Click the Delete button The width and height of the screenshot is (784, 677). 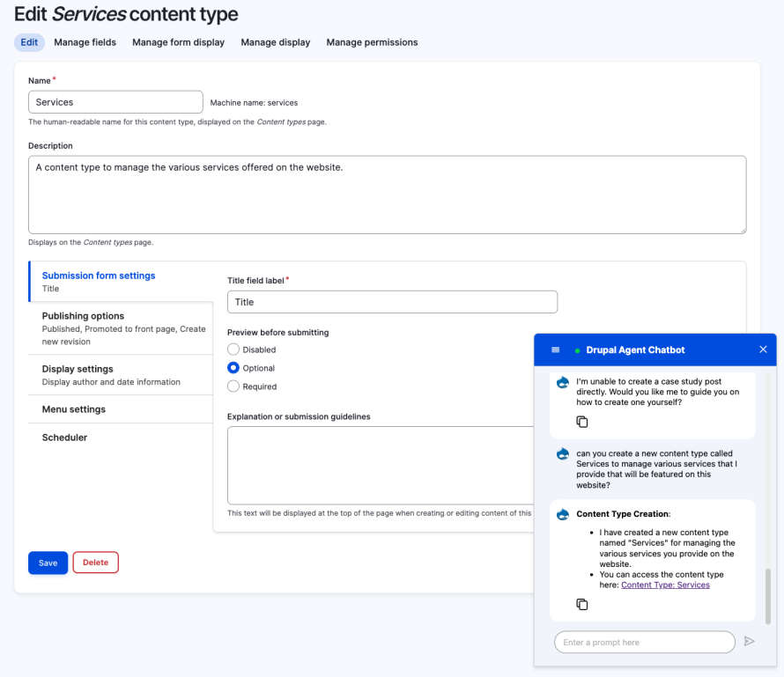click(95, 563)
